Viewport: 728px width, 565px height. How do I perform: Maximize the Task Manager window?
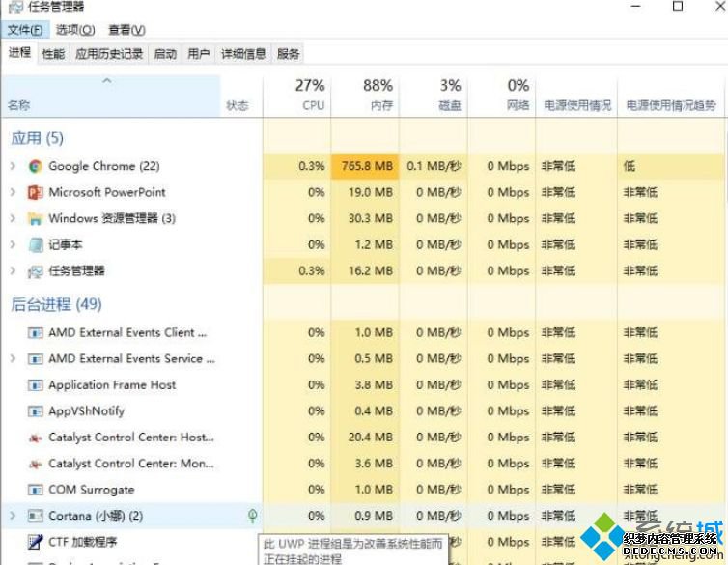point(678,6)
